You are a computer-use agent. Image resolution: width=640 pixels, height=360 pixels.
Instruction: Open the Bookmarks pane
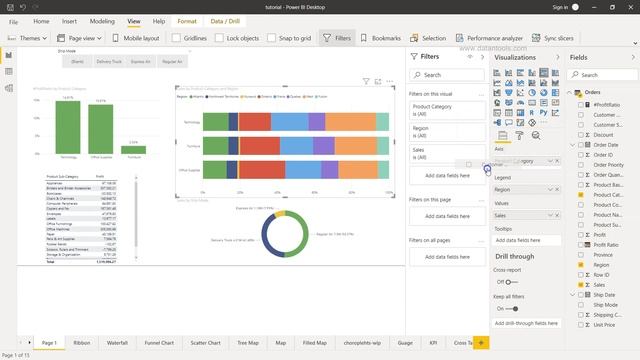click(381, 38)
